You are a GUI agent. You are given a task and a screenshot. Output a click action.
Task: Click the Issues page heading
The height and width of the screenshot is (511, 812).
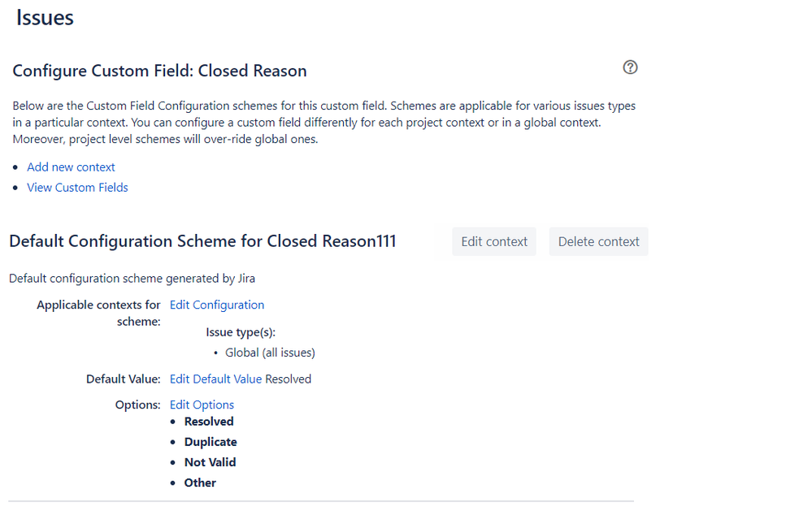(x=45, y=18)
